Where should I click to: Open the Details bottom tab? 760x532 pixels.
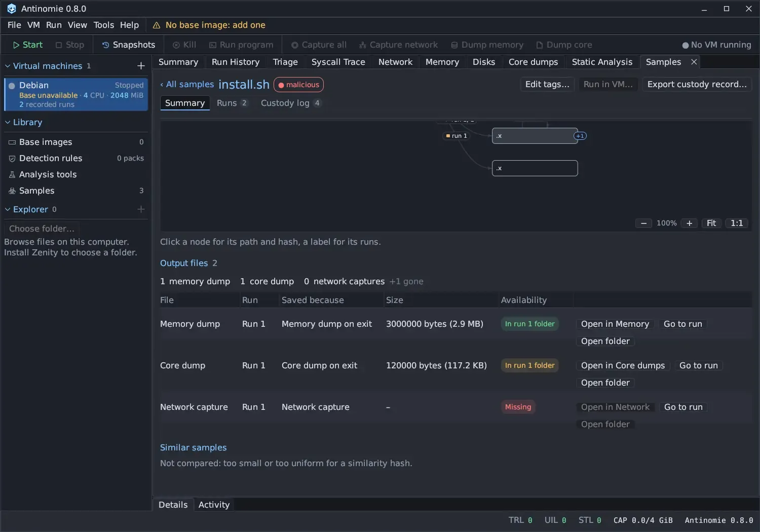(x=173, y=505)
